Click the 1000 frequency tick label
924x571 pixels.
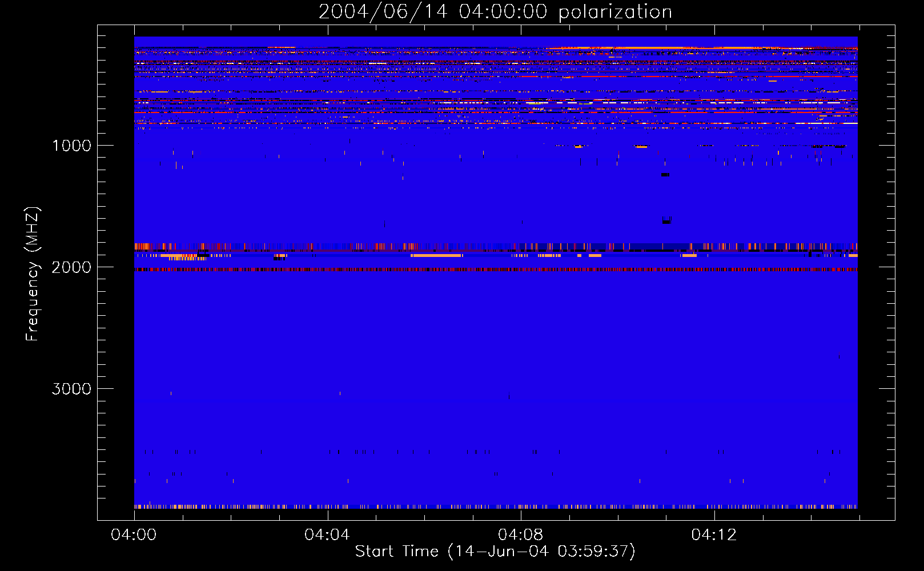point(71,146)
